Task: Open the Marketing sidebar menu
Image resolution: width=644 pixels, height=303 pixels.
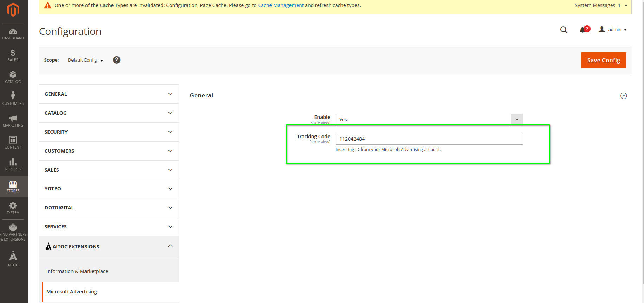Action: [13, 121]
